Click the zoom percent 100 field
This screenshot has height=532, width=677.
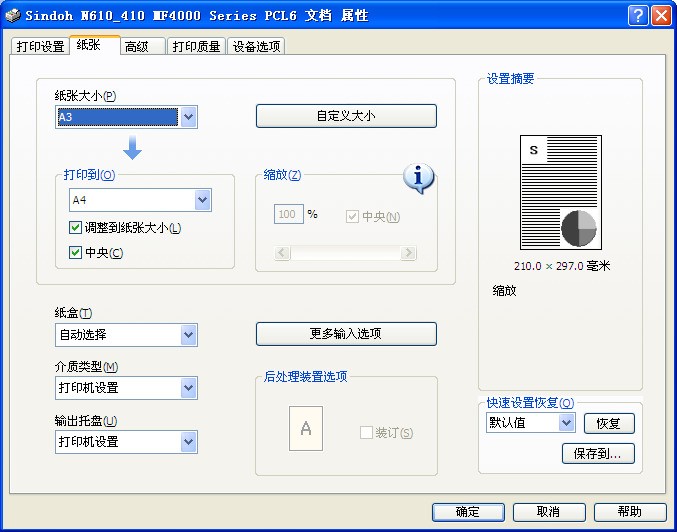pyautogui.click(x=289, y=214)
